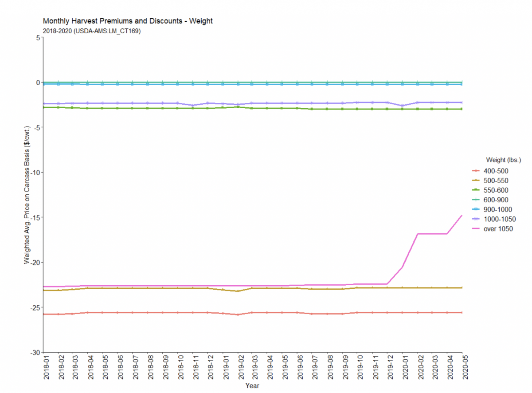Image resolution: width=532 pixels, height=393 pixels.
Task: Click the 400-500 legend line swatch
Action: [x=477, y=171]
